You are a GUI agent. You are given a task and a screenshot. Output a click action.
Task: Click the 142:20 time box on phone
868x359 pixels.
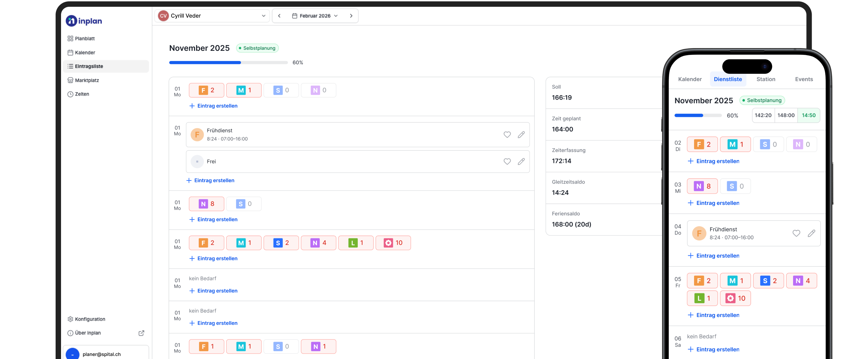(763, 115)
